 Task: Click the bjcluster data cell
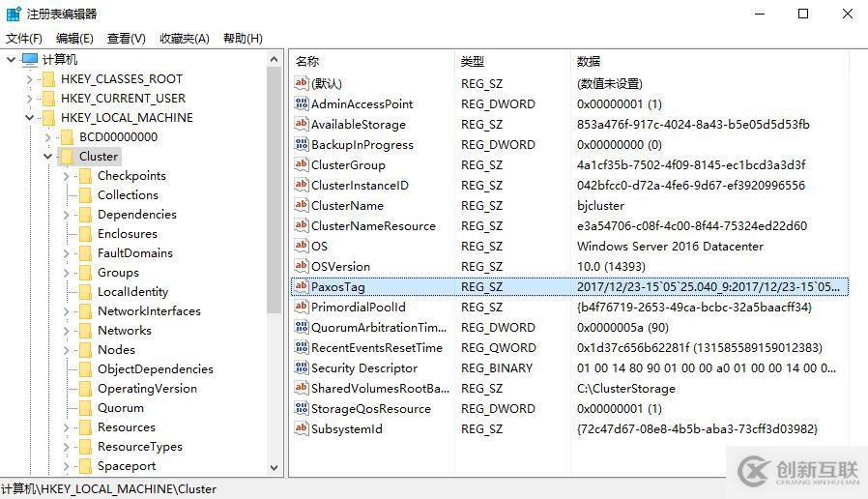[600, 205]
